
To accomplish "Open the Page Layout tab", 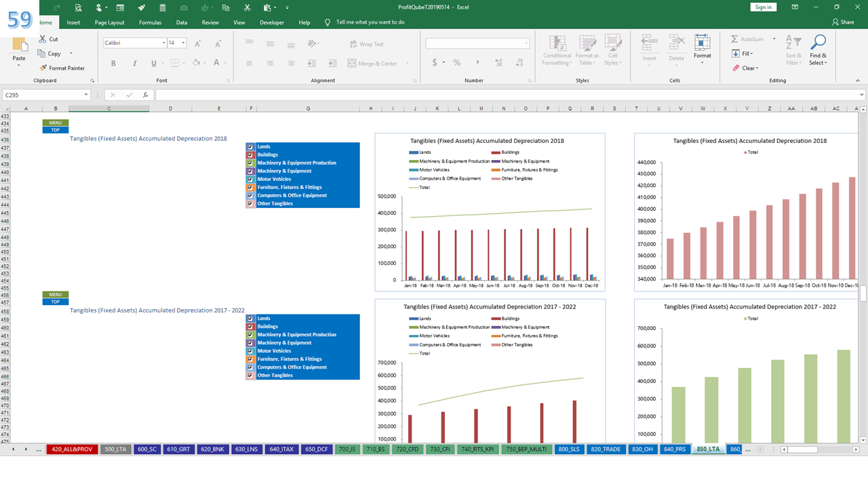I will [x=109, y=22].
